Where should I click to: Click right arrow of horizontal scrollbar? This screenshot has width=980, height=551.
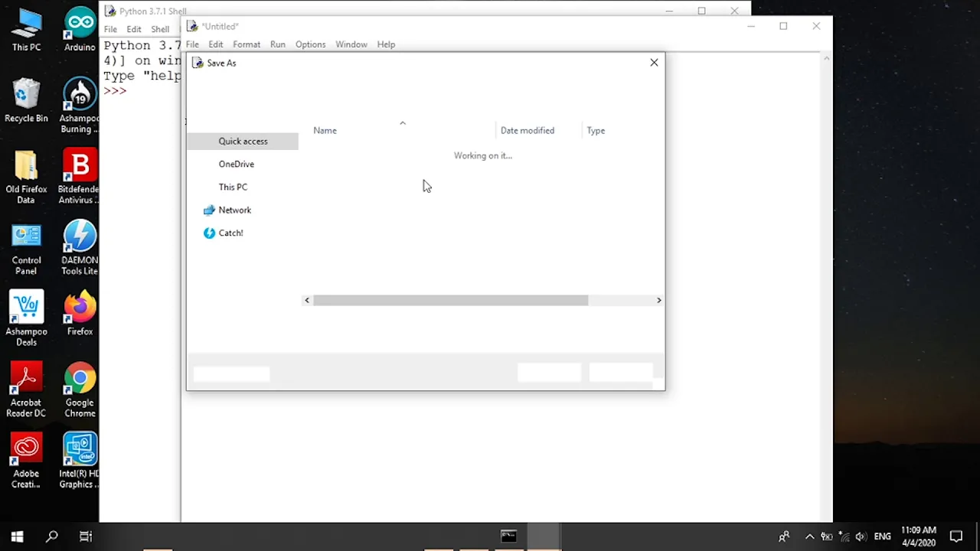tap(658, 300)
